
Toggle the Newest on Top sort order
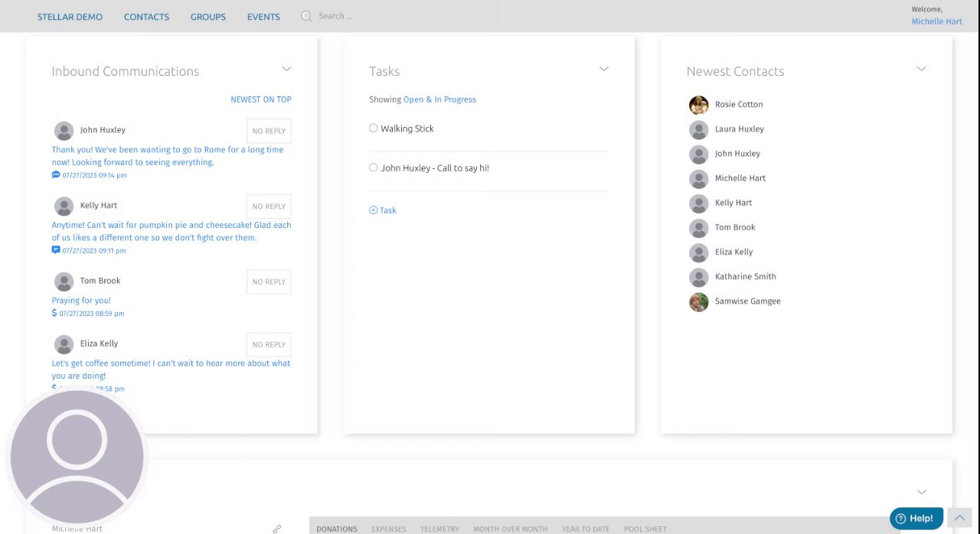tap(261, 99)
